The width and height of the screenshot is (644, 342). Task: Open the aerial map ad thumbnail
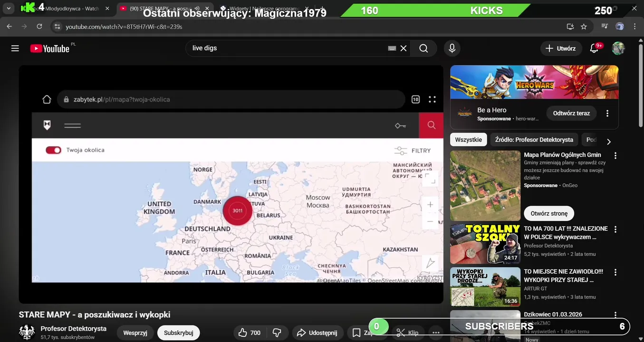485,186
